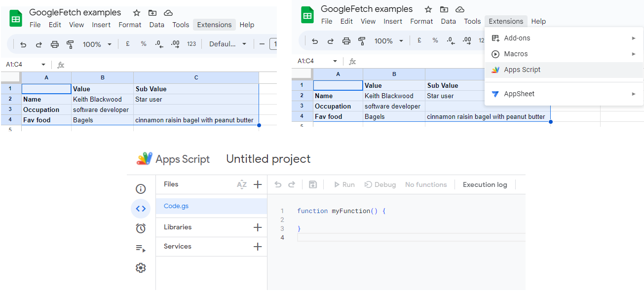Save the Apps Script project with the save icon
The width and height of the screenshot is (644, 291).
pyautogui.click(x=312, y=184)
